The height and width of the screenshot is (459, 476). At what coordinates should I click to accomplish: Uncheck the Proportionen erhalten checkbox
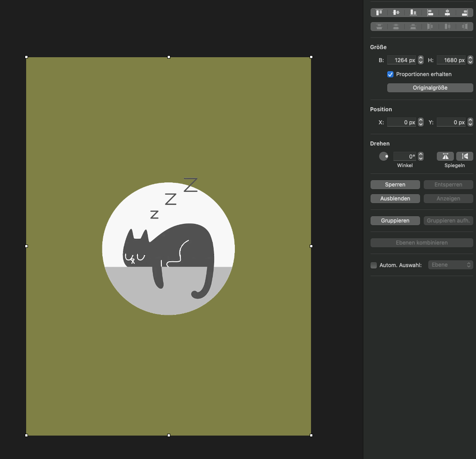(390, 74)
